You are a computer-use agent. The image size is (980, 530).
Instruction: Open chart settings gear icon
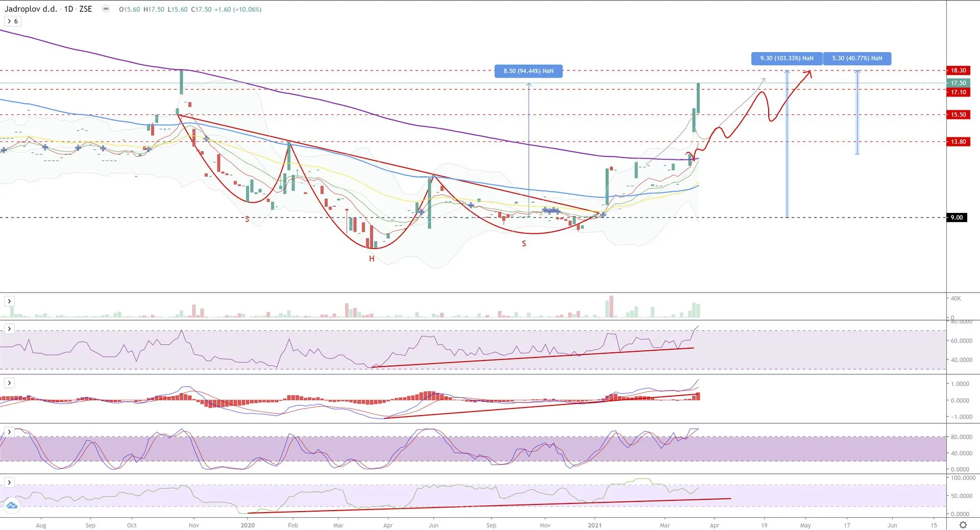pos(963,525)
